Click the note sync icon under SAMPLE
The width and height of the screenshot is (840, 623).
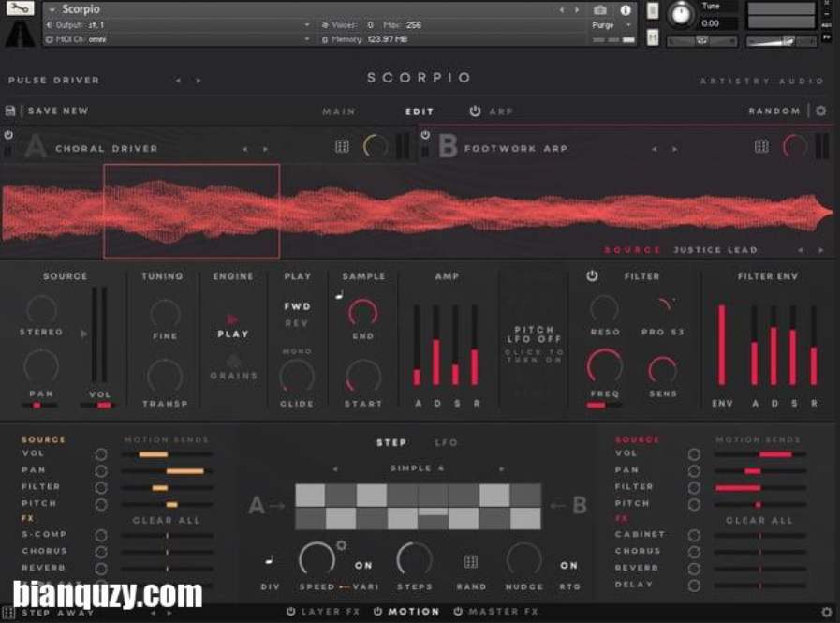click(x=339, y=294)
